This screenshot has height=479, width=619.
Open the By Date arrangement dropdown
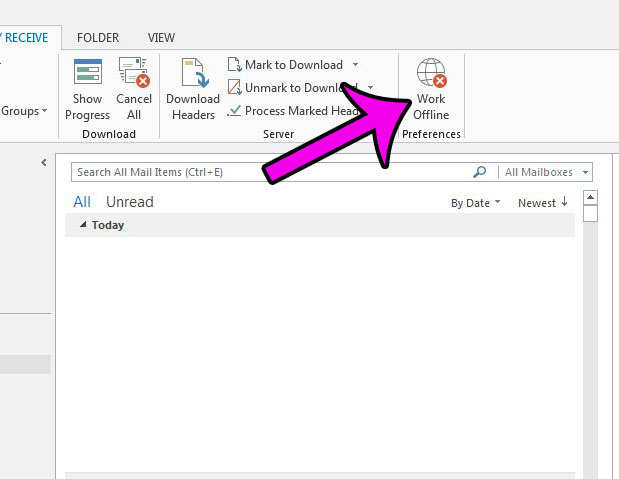475,203
